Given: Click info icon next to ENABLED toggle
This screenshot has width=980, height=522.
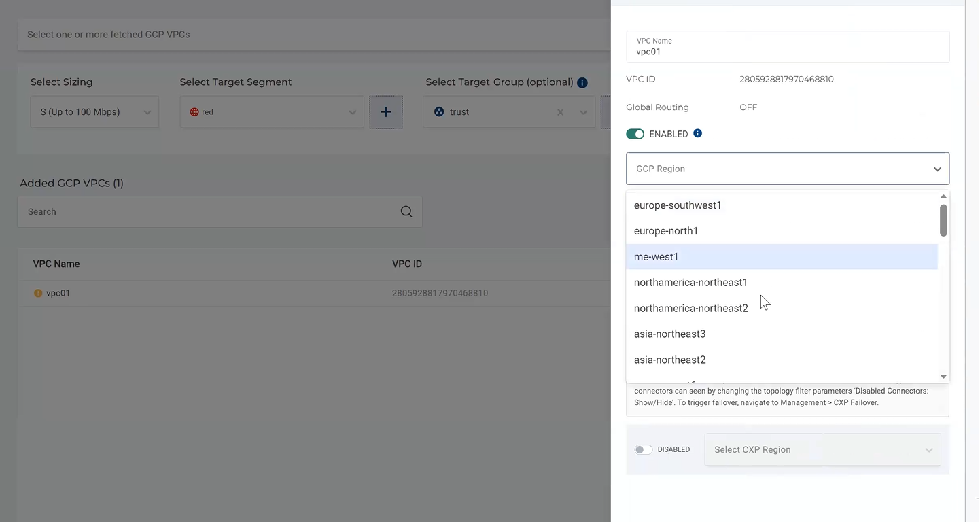Looking at the screenshot, I should (697, 133).
